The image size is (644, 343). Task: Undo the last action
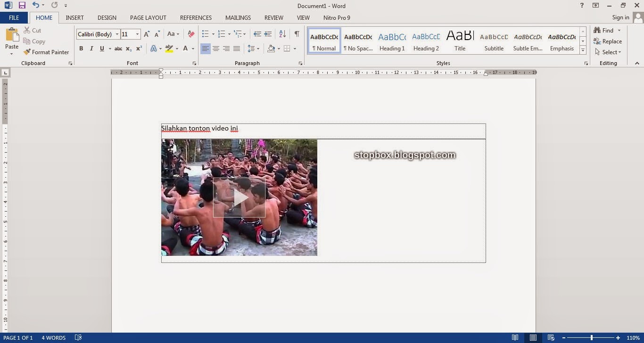[36, 6]
